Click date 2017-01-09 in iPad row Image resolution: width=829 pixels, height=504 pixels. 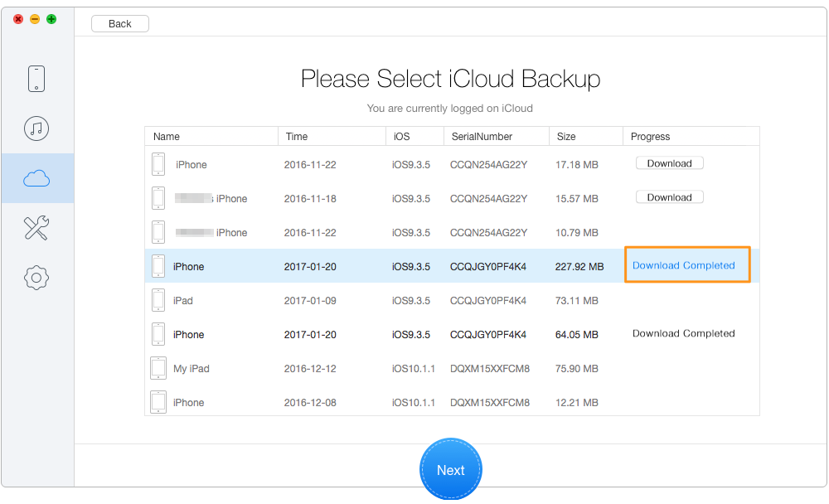310,300
